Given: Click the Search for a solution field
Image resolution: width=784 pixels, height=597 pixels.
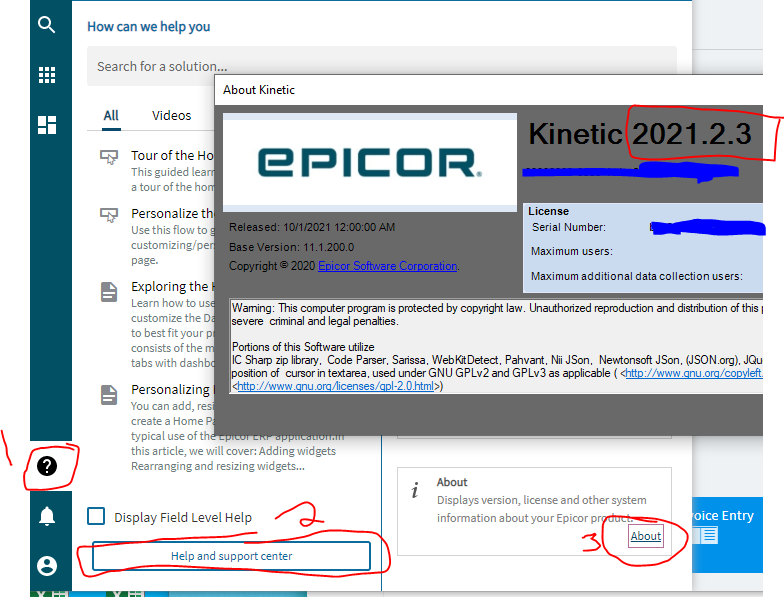Looking at the screenshot, I should point(382,66).
